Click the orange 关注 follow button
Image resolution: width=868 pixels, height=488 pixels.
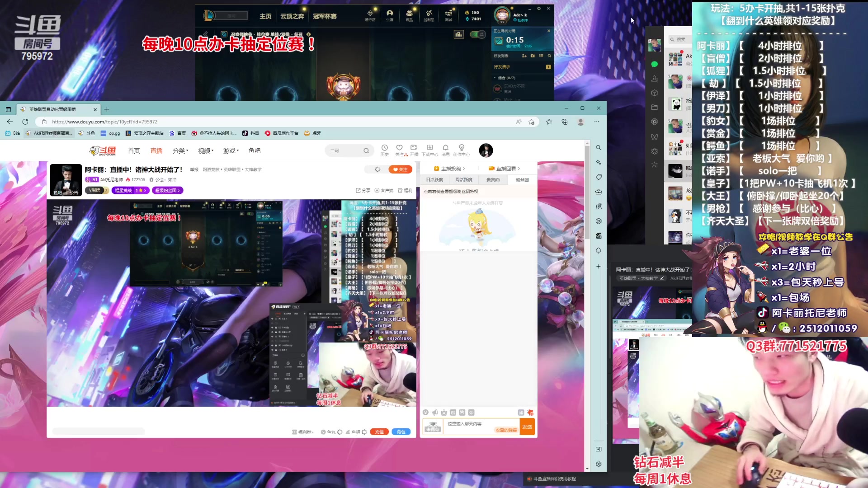(x=400, y=169)
